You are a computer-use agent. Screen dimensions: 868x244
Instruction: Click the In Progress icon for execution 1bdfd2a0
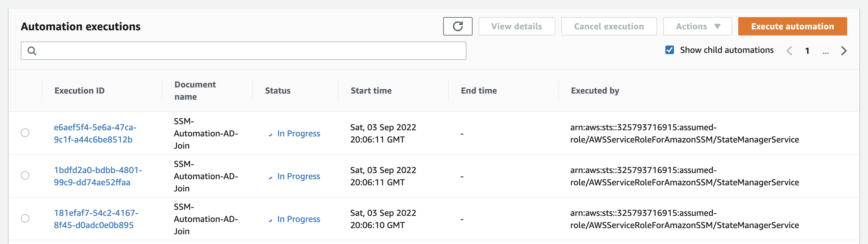[271, 177]
